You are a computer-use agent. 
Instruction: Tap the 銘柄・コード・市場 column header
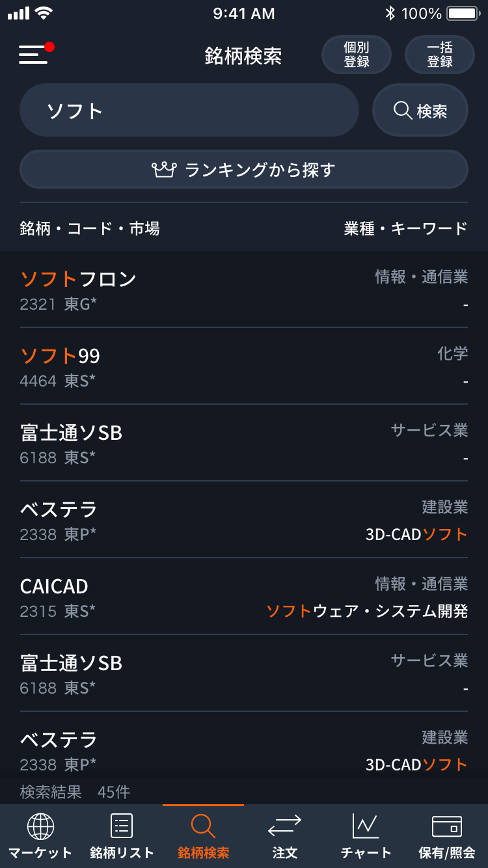click(90, 228)
